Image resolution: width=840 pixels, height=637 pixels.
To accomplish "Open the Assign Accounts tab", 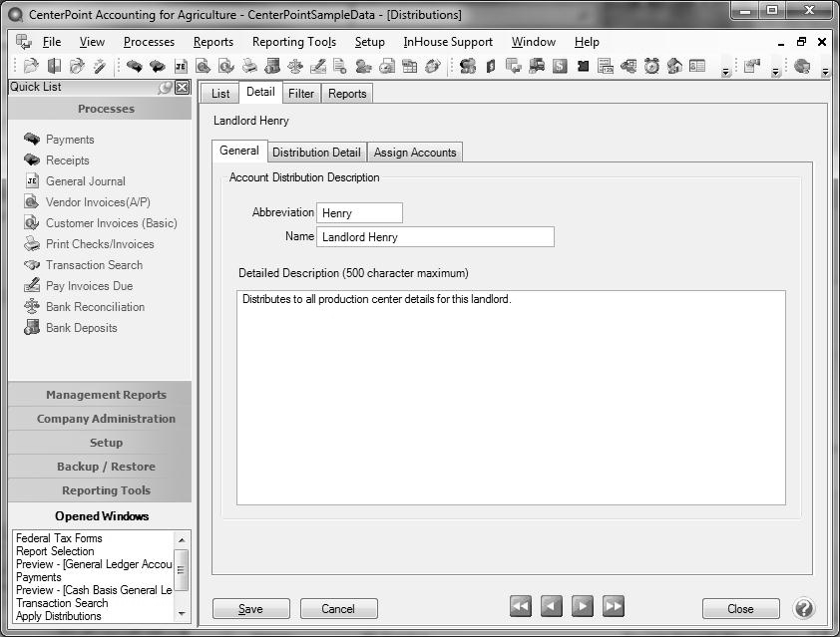I will tap(415, 153).
